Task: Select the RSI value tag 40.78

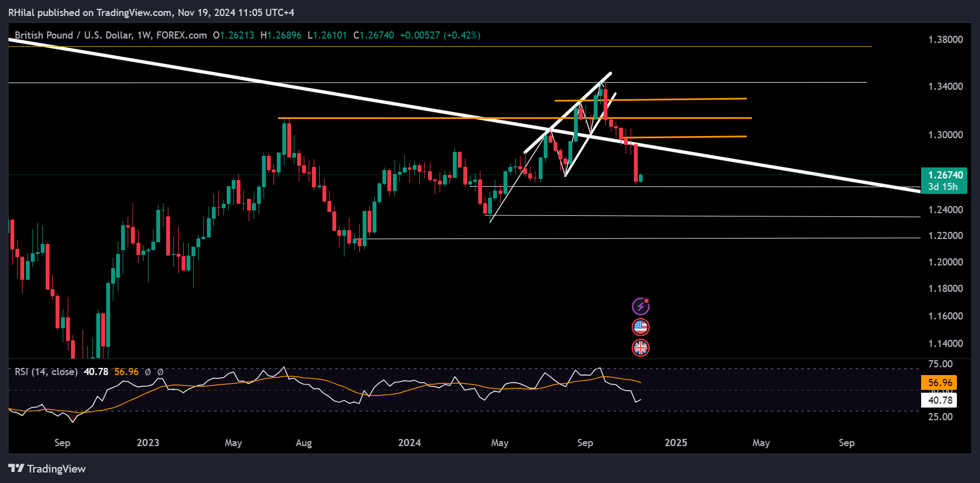Action: tap(939, 400)
